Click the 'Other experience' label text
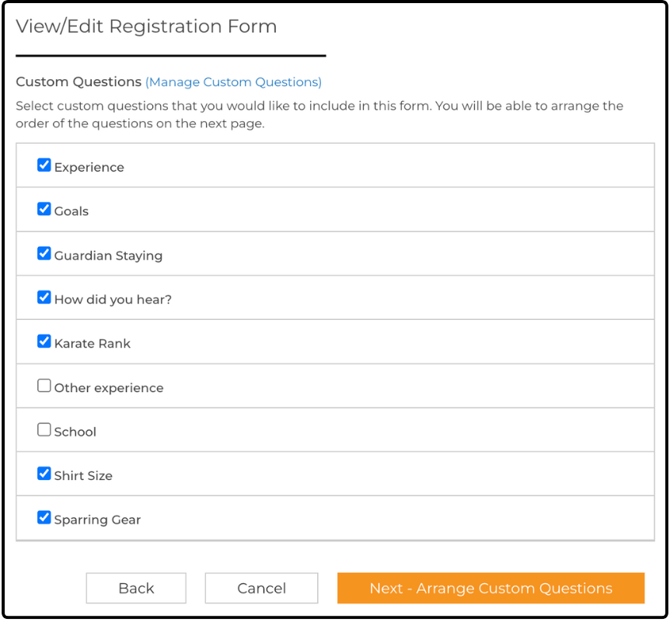The width and height of the screenshot is (670, 622). click(x=109, y=388)
